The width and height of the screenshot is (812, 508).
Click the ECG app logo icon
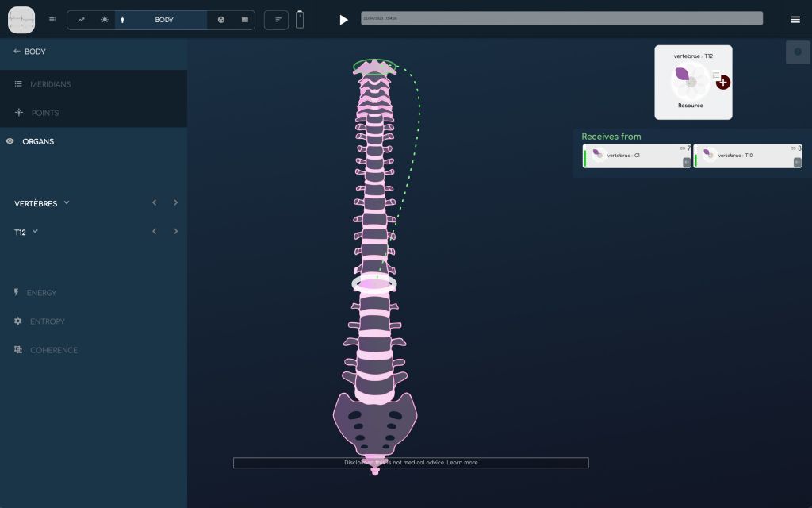click(21, 20)
